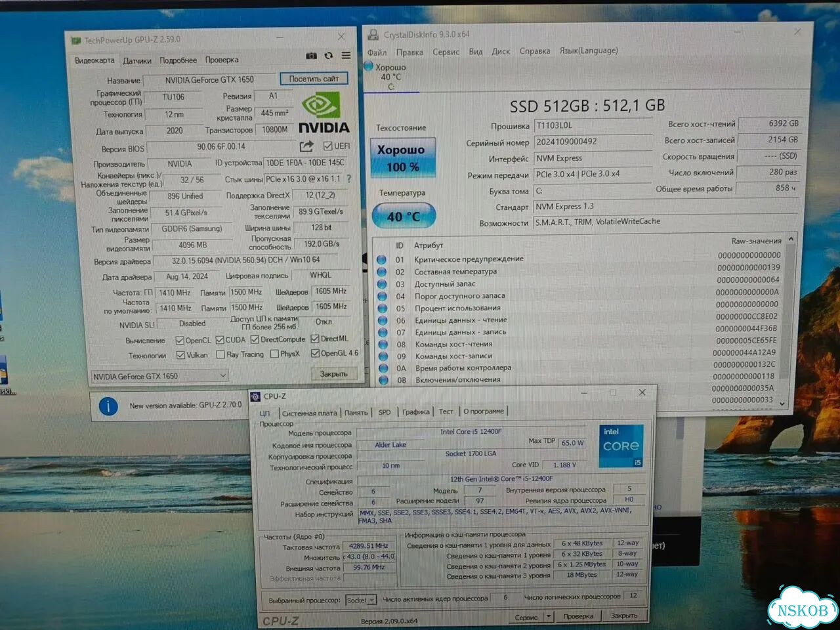Image resolution: width=840 pixels, height=630 pixels.
Task: Open the Язык(Language) menu in CrystalDiskInfo
Action: coord(589,51)
